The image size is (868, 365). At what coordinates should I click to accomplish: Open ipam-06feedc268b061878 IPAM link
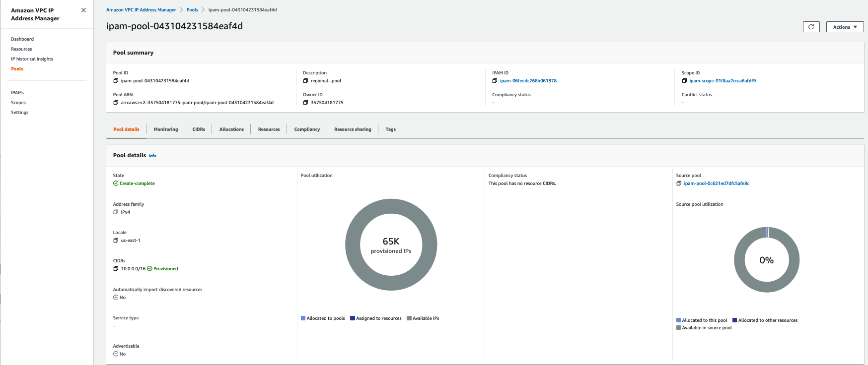point(528,81)
